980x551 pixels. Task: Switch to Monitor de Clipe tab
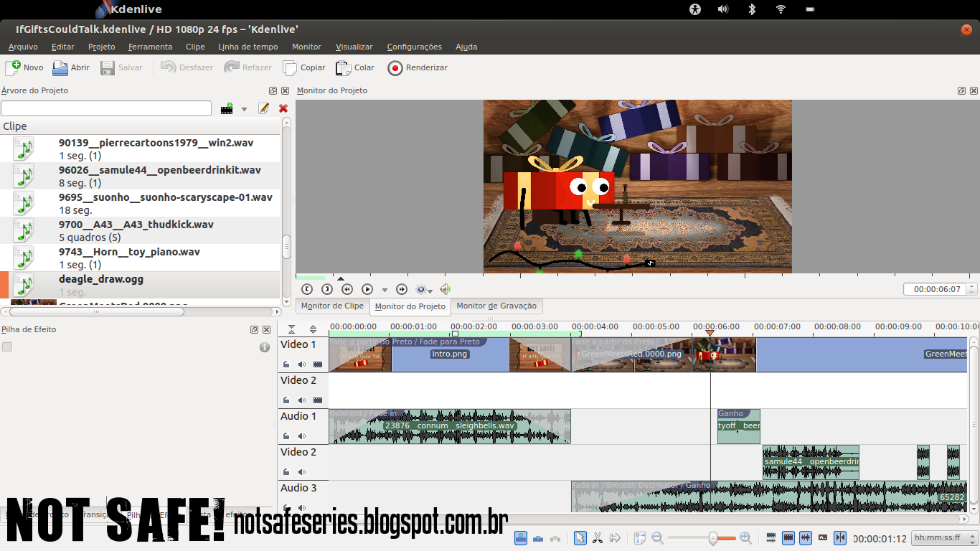[332, 306]
